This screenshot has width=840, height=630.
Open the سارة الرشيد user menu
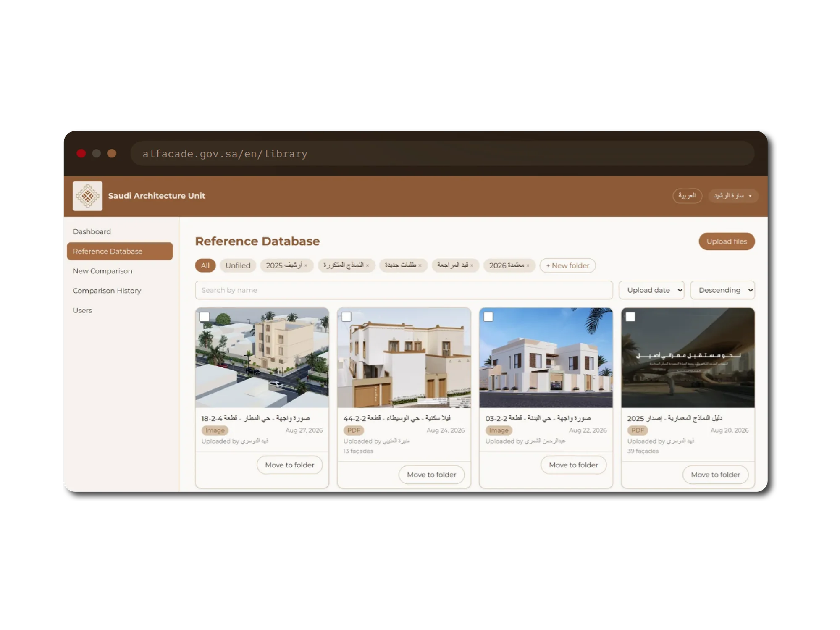733,196
